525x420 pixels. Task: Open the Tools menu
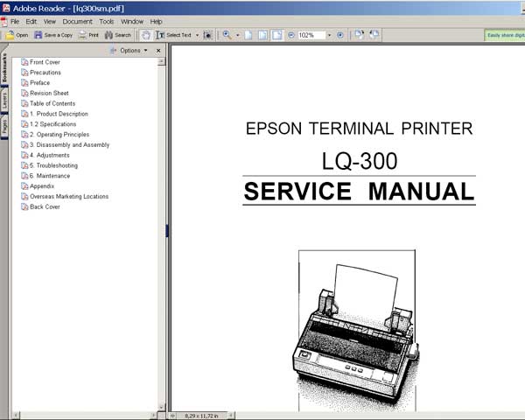point(107,21)
